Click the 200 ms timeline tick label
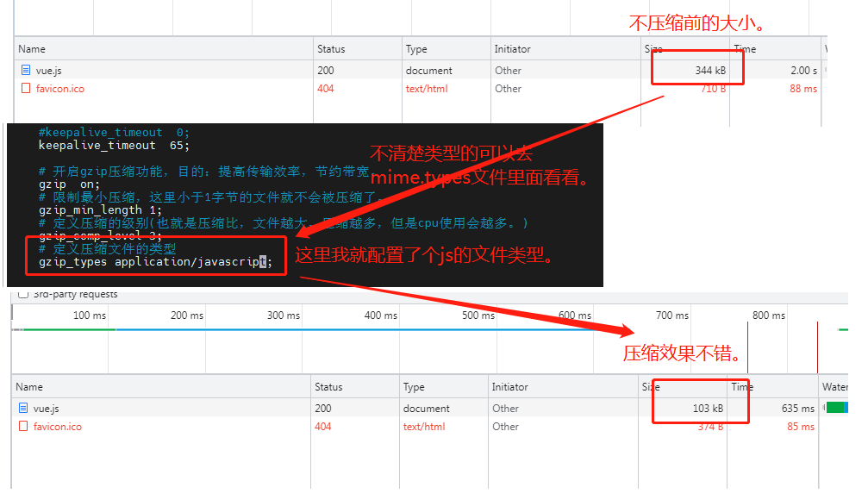The width and height of the screenshot is (868, 500). [187, 315]
